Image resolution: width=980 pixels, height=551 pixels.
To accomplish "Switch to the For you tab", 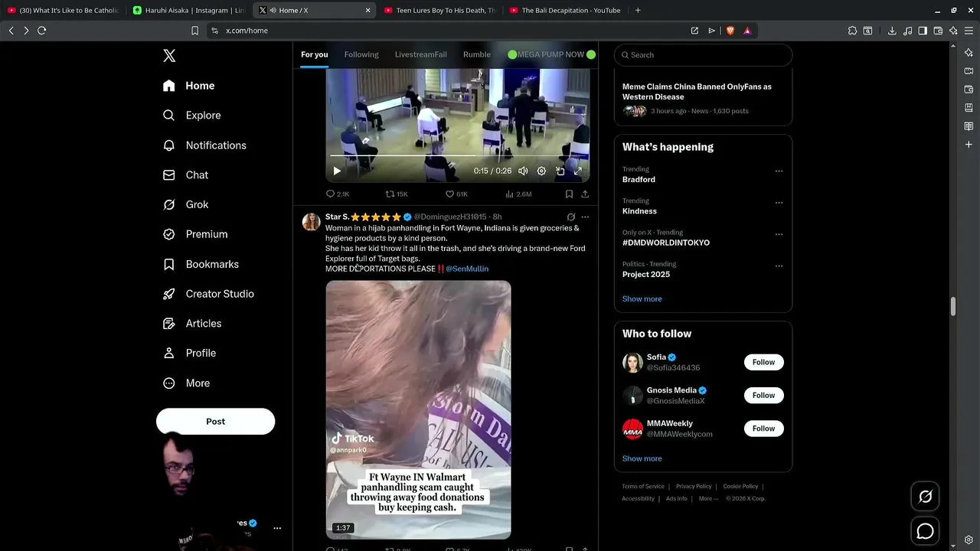I will (x=314, y=54).
